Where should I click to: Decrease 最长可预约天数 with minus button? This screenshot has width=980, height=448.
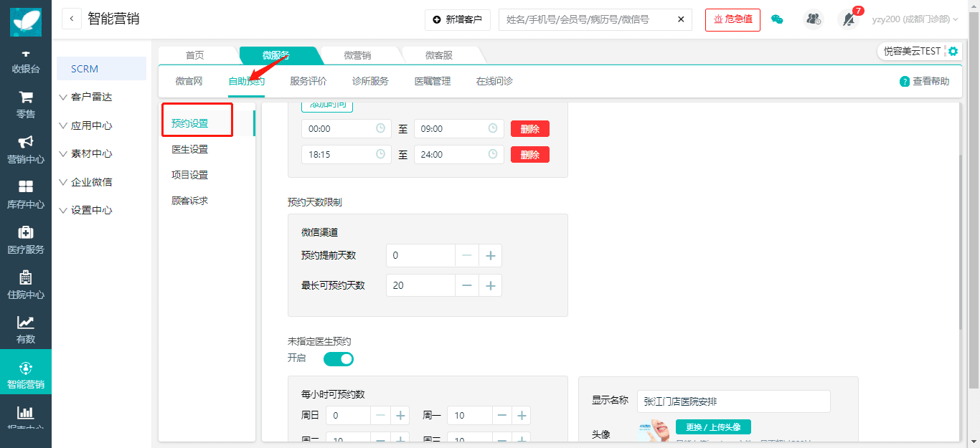pos(467,285)
